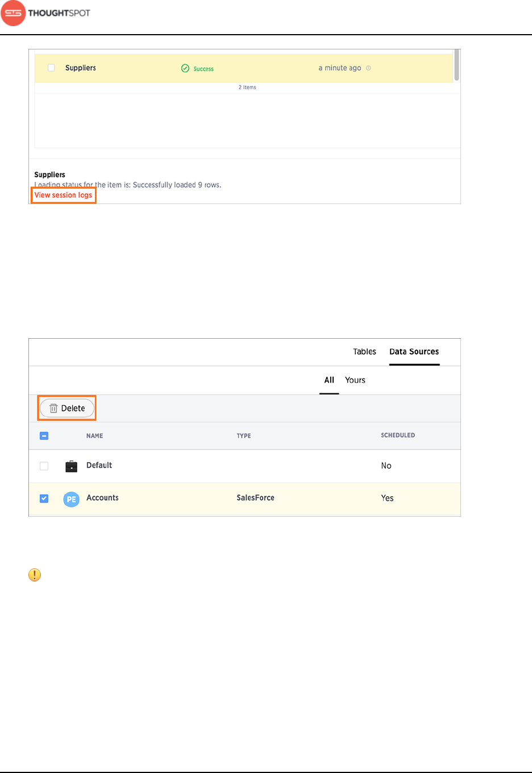Open the Accounts data source name
Image resolution: width=532 pixels, height=773 pixels.
point(102,498)
